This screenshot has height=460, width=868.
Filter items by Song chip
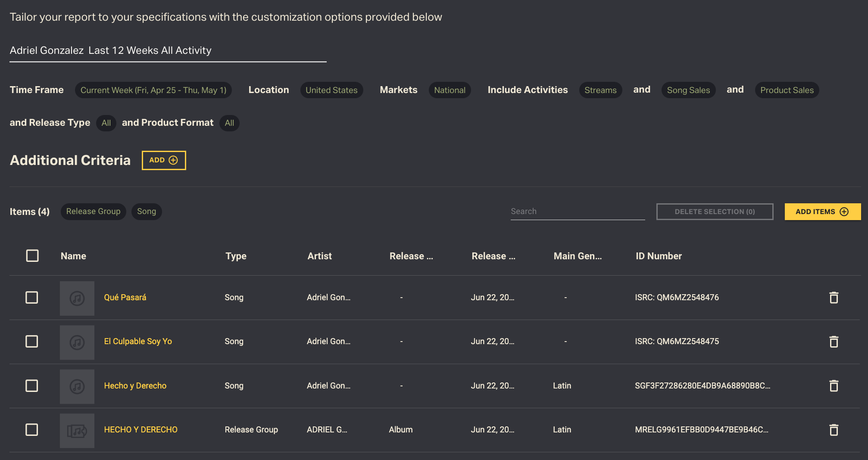[x=147, y=211]
